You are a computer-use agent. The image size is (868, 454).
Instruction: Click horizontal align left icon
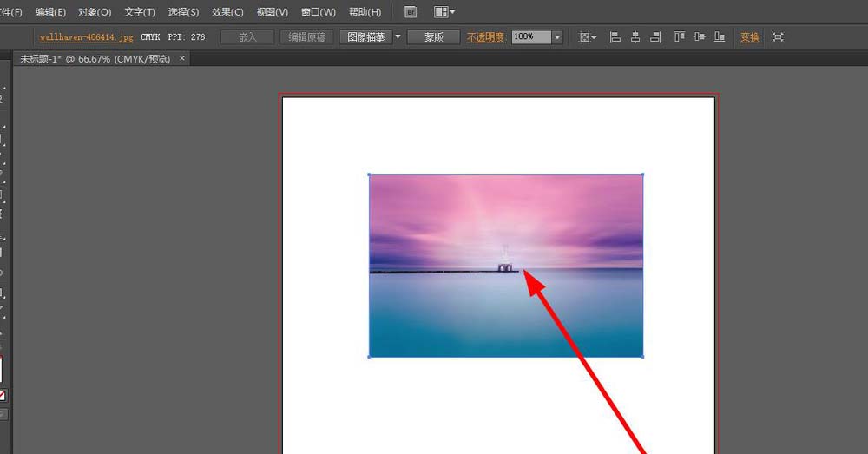(615, 37)
